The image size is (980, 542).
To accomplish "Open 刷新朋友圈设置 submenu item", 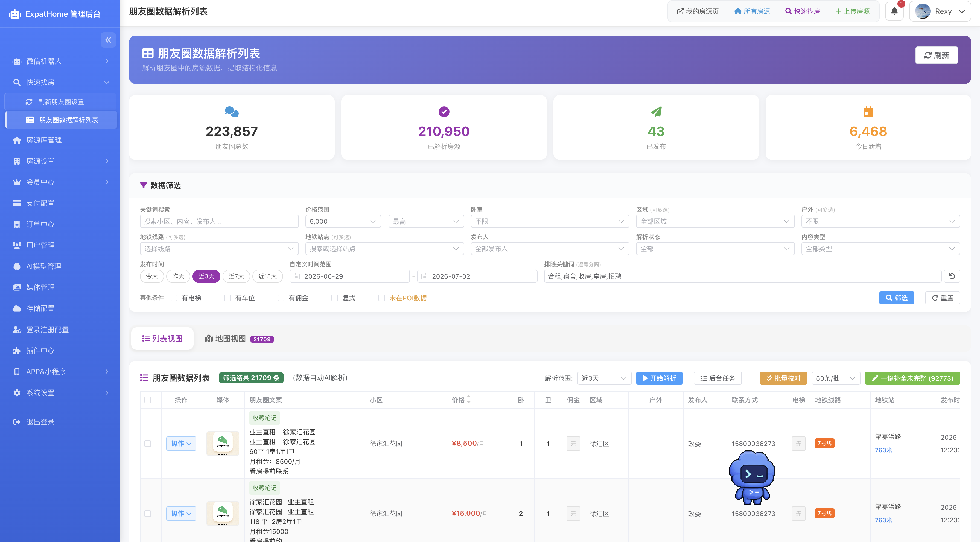I will (x=61, y=102).
